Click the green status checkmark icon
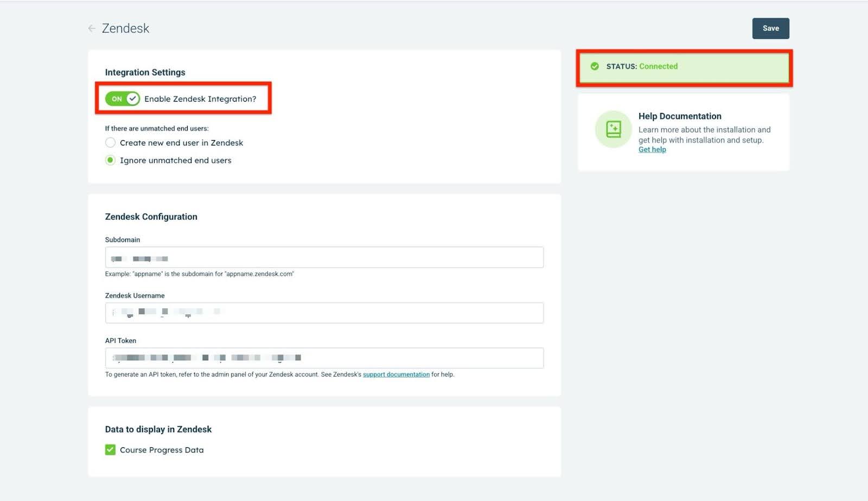Viewport: 868px width, 501px height. (595, 66)
